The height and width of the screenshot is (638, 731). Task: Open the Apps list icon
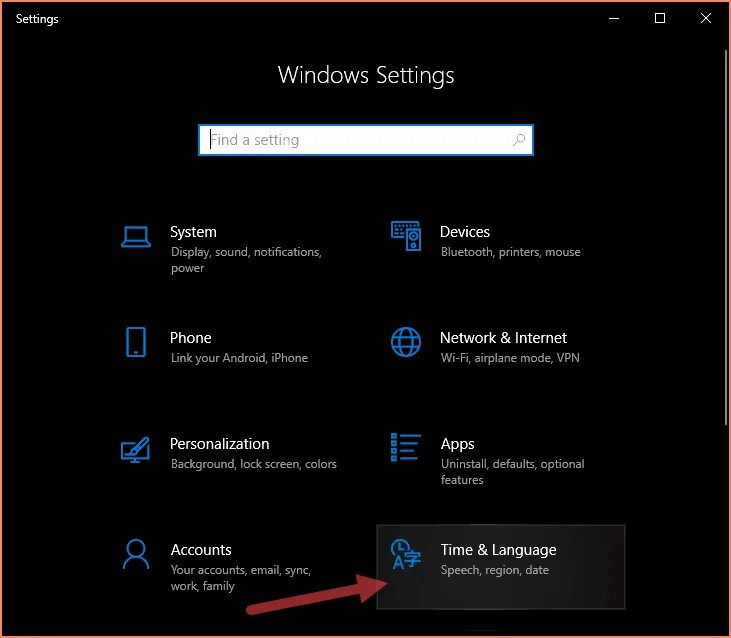(x=406, y=447)
